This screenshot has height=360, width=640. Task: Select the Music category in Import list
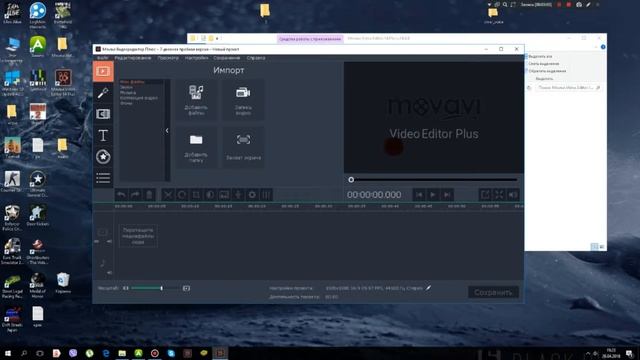click(128, 93)
